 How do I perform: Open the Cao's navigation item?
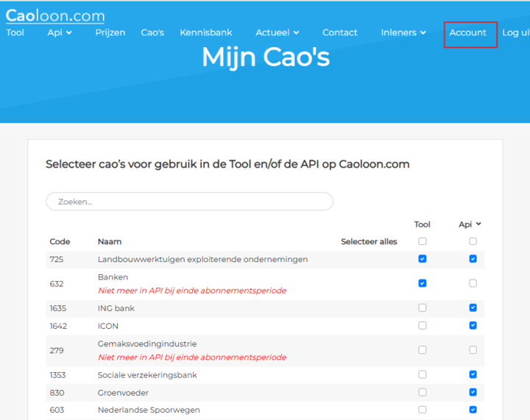(x=152, y=32)
